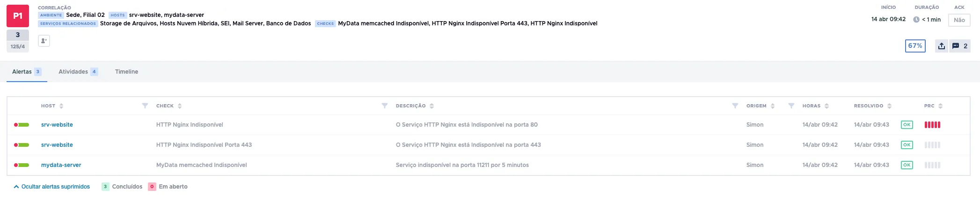Open the comments icon showing 2
Image resolution: width=980 pixels, height=197 pixels.
click(960, 45)
